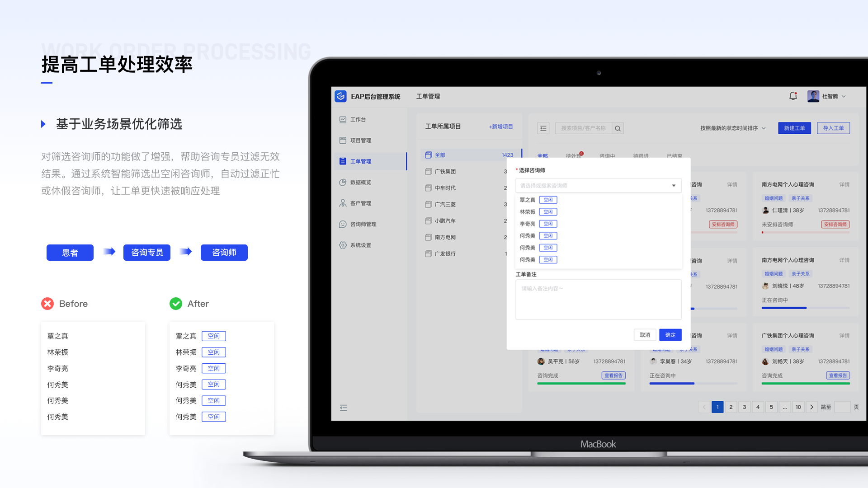Click the EAP system logo icon
The width and height of the screenshot is (868, 488).
tap(340, 96)
